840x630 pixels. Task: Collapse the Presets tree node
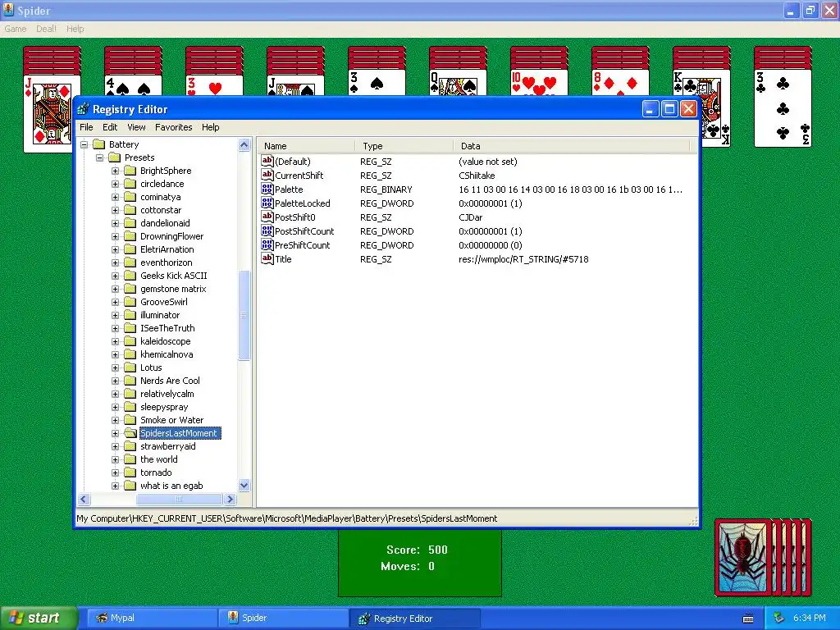click(99, 157)
